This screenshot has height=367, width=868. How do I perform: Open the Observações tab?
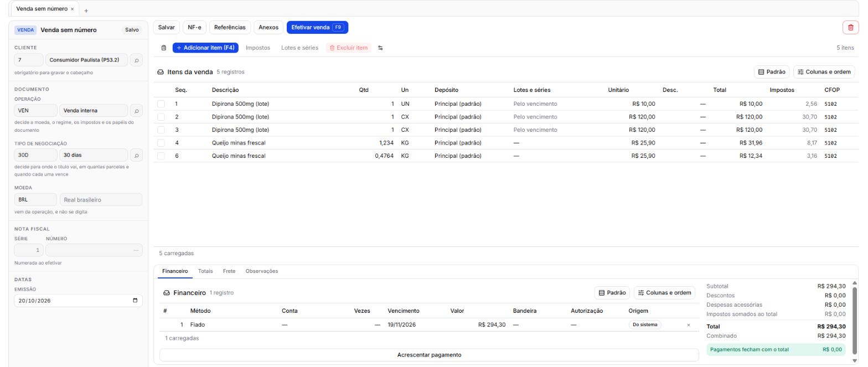tap(262, 271)
